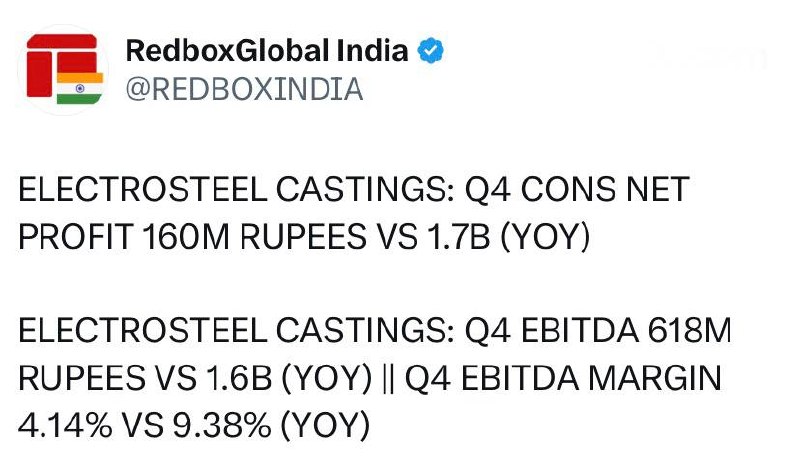Click the Q4 EBITDA 618M text
Viewport: 800px width, 469px height.
[598, 331]
